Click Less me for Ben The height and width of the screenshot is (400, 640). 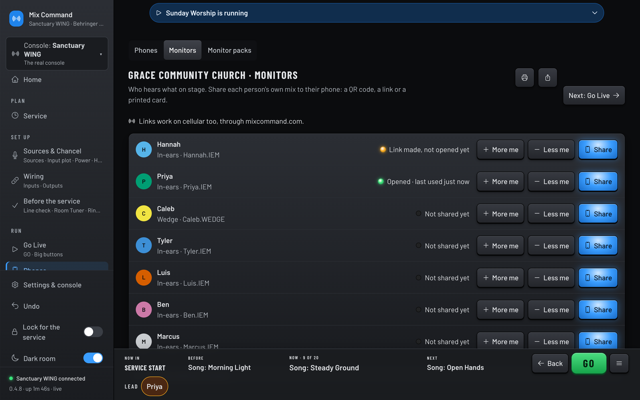[x=551, y=309]
